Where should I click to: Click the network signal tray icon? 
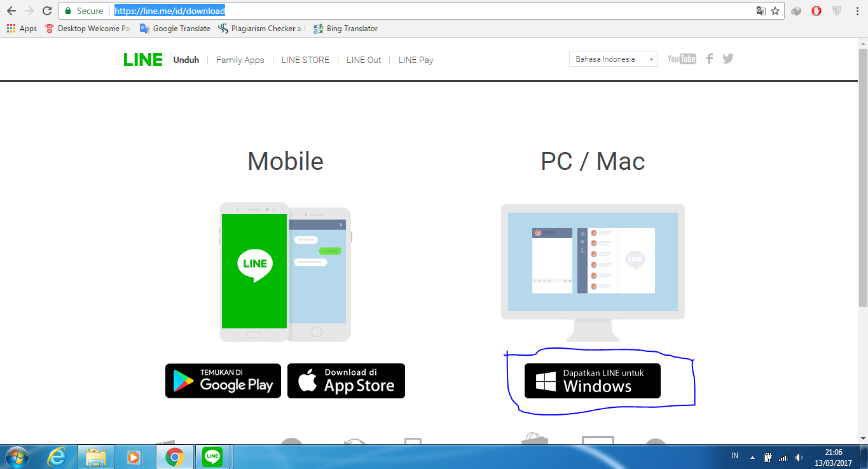(x=783, y=457)
